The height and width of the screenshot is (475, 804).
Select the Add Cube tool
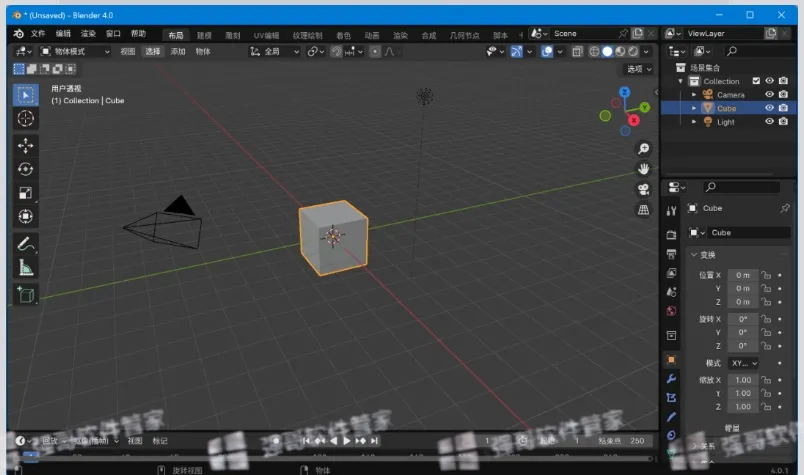[25, 294]
